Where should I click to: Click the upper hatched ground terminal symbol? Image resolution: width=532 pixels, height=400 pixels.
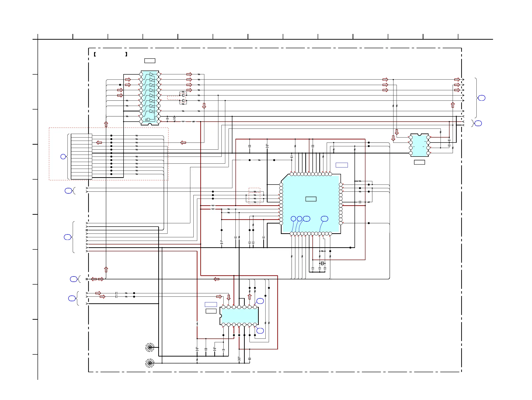150,347
